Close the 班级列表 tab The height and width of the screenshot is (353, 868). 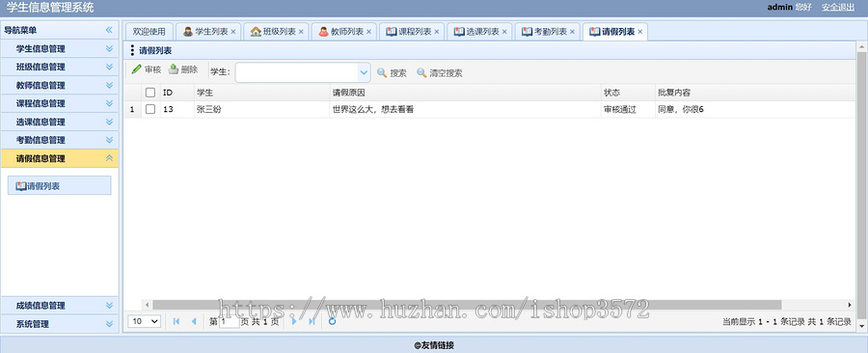click(301, 32)
